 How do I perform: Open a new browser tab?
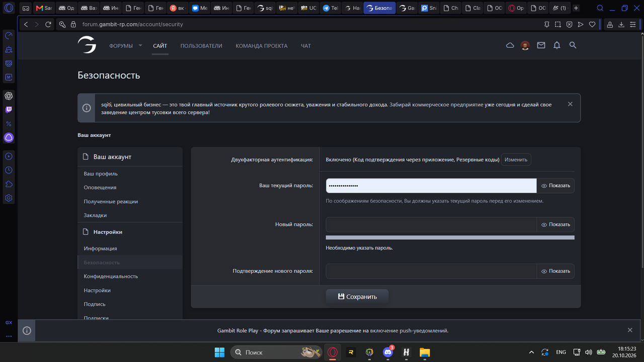[576, 8]
